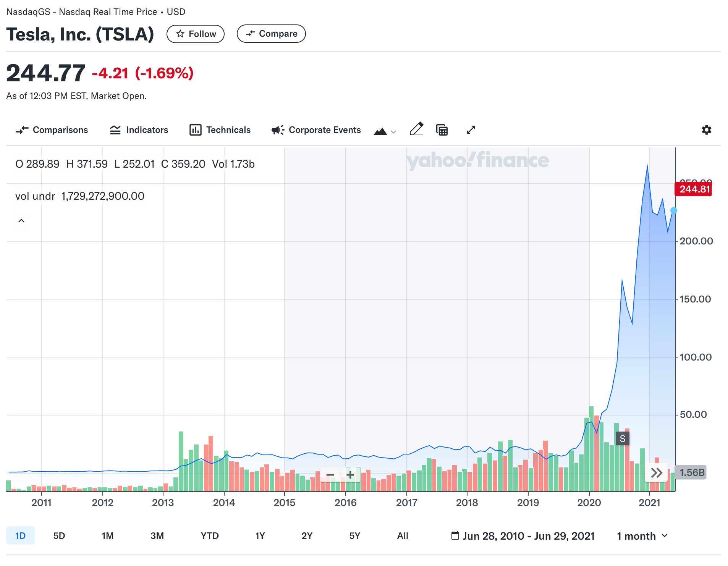728x566 pixels.
Task: Select the 5D range
Action: click(59, 535)
